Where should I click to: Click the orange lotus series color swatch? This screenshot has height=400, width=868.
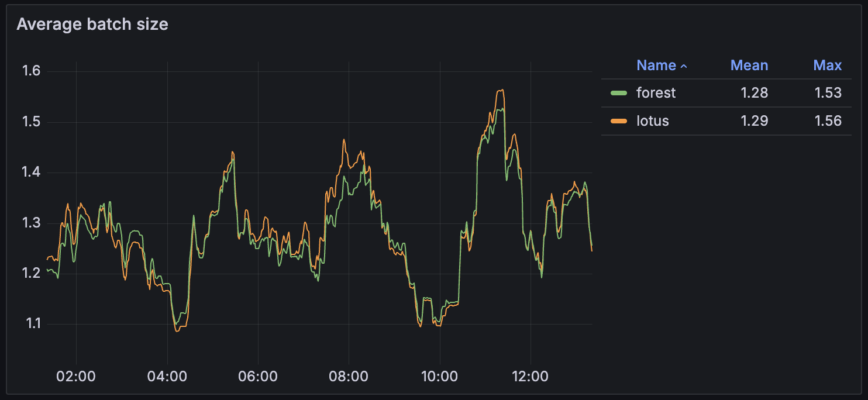pyautogui.click(x=619, y=121)
